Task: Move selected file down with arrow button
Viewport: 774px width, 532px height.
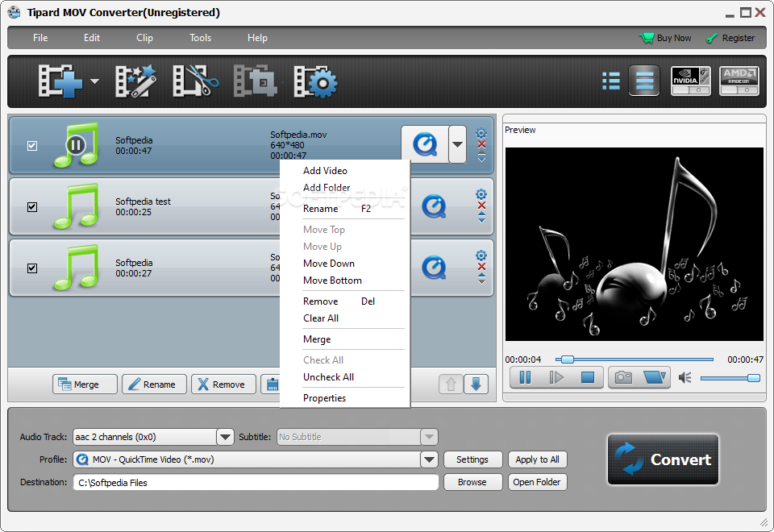Action: click(x=476, y=384)
